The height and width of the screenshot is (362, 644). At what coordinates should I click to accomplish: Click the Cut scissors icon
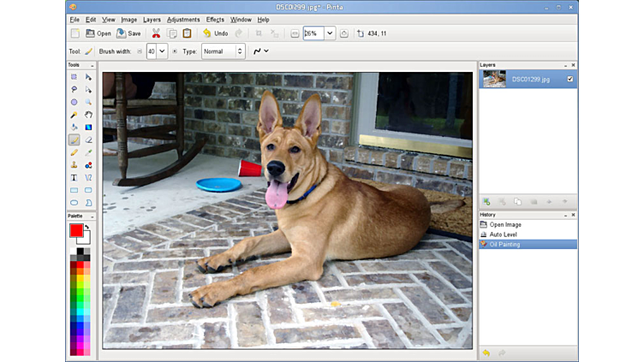[156, 33]
